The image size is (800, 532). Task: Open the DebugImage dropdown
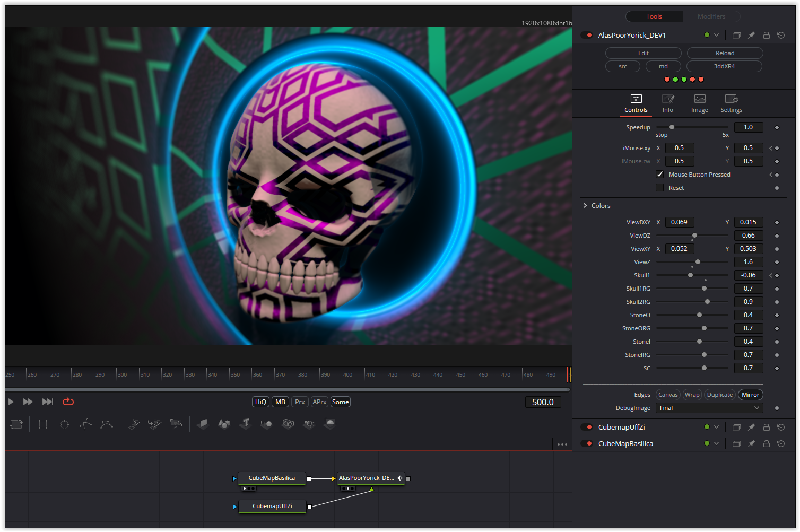tap(710, 408)
